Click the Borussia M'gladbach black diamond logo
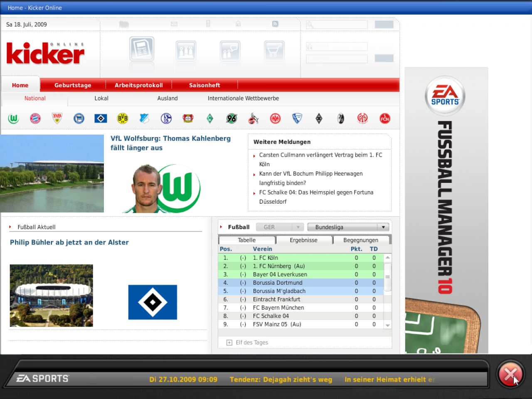 (319, 119)
